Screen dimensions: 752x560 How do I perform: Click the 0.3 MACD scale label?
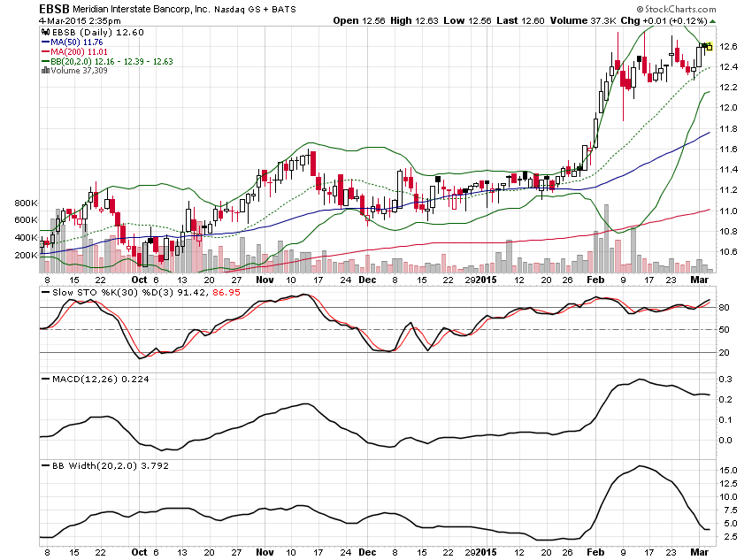pyautogui.click(x=725, y=380)
